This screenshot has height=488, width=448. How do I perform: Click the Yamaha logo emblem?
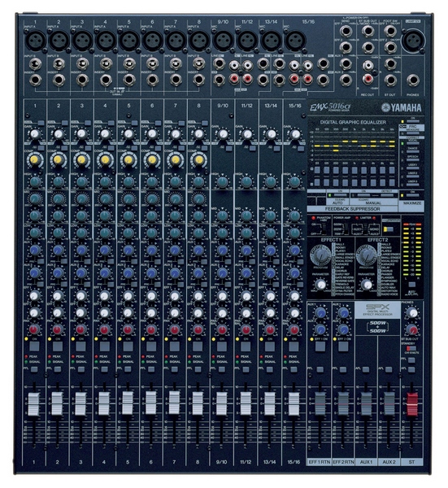(385, 107)
